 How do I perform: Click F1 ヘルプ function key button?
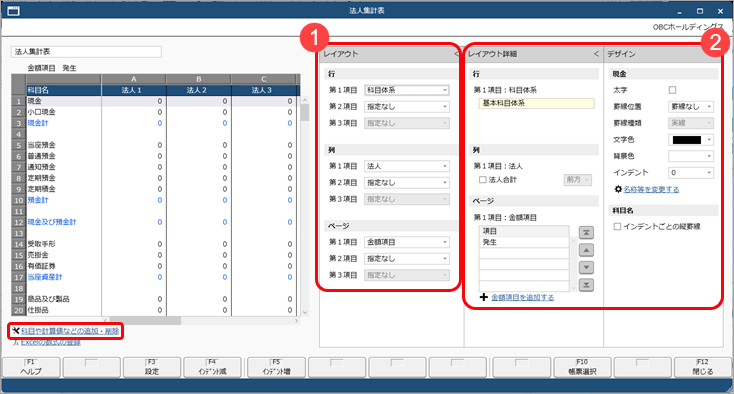point(31,367)
